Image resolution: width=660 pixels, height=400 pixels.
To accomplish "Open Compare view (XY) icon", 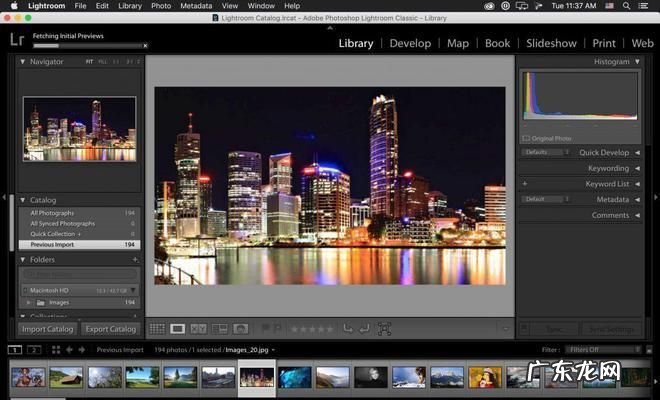I will point(199,328).
